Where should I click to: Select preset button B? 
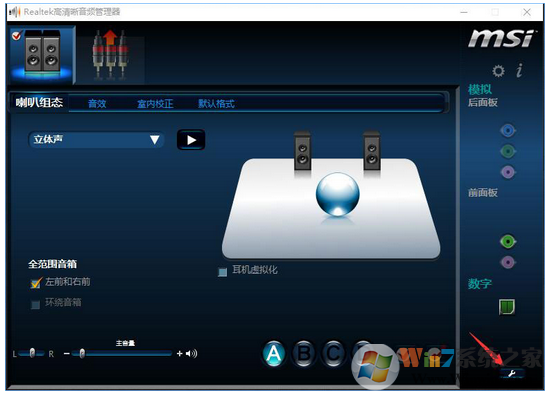pos(304,354)
